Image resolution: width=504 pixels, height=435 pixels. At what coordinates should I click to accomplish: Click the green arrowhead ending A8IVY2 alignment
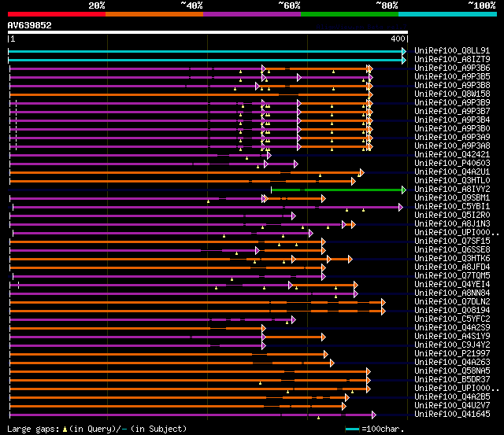[404, 190]
